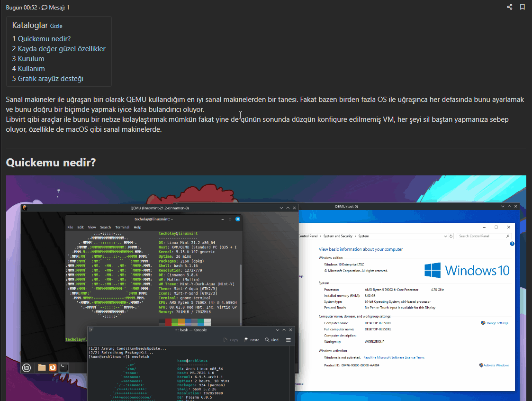Click the green color block in neofetch palette
Viewport: 532px width, 401px height.
click(175, 322)
